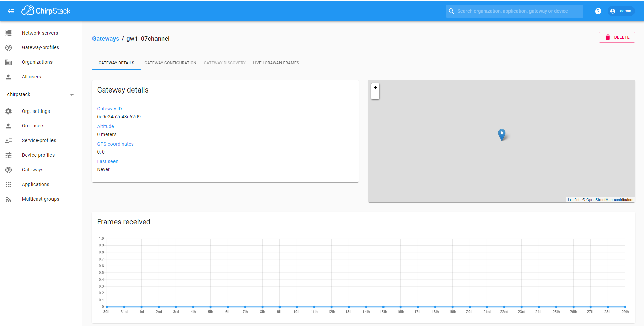Zoom in the map with plus

375,87
